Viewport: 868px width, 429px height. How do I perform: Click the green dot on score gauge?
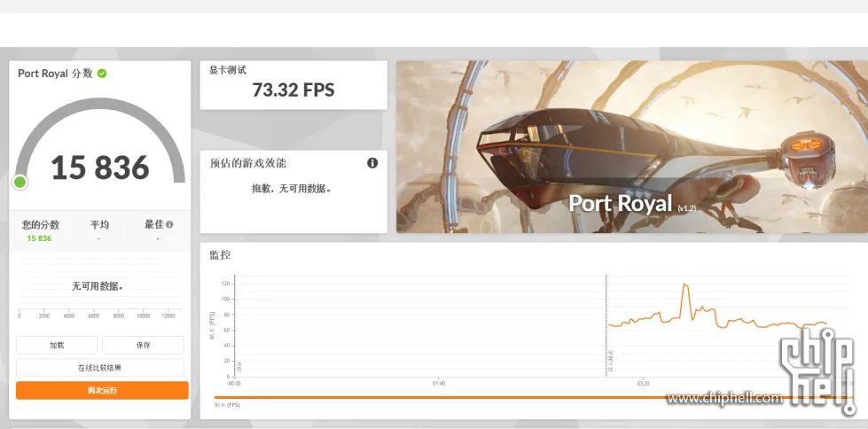[x=20, y=182]
